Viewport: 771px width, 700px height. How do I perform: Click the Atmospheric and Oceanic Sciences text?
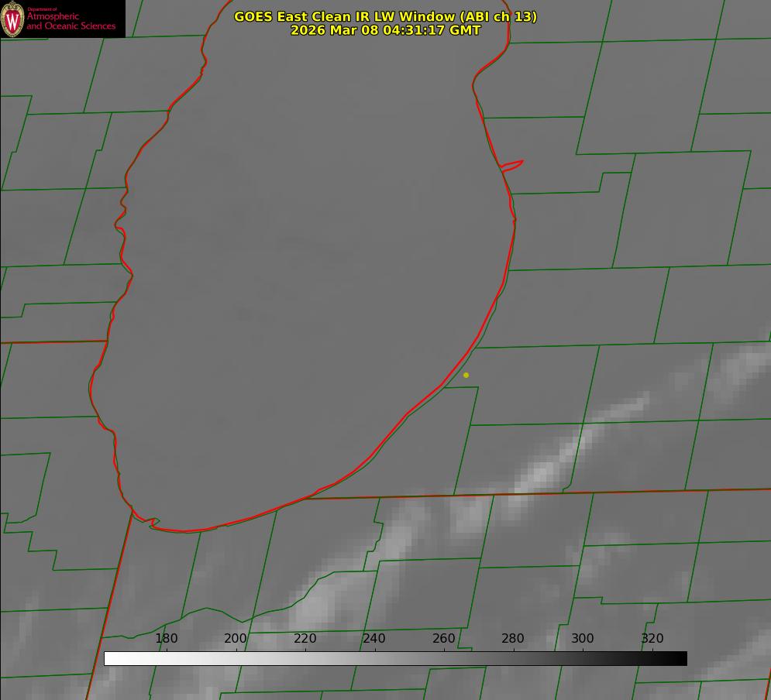point(71,21)
